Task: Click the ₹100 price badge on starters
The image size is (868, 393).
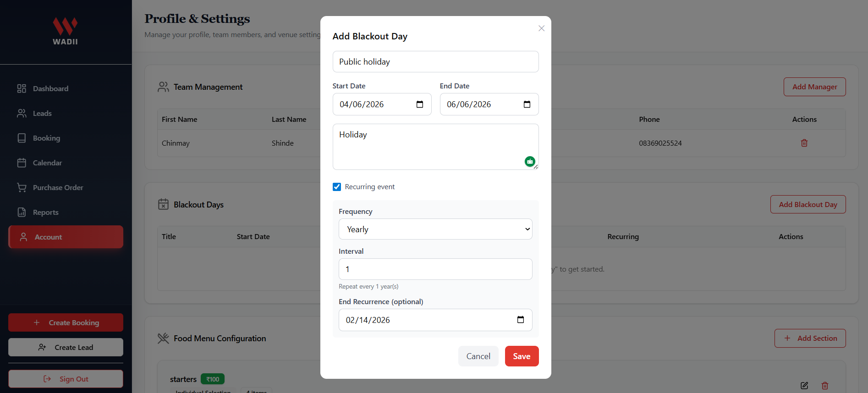Action: click(x=213, y=379)
